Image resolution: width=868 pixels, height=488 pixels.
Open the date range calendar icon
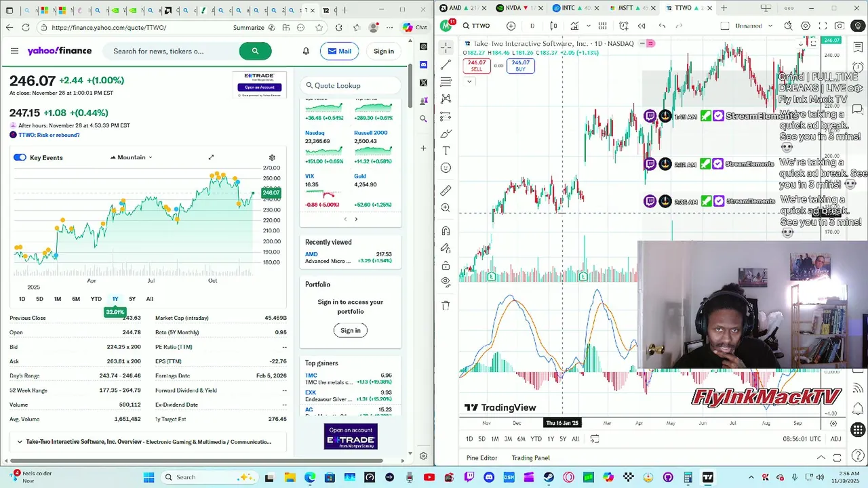coord(594,439)
